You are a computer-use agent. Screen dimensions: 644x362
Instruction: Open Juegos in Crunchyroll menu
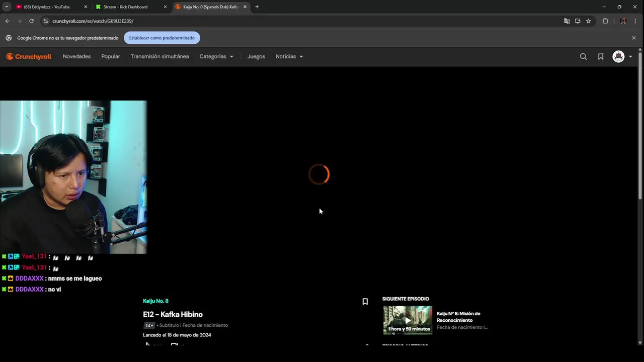click(x=256, y=56)
